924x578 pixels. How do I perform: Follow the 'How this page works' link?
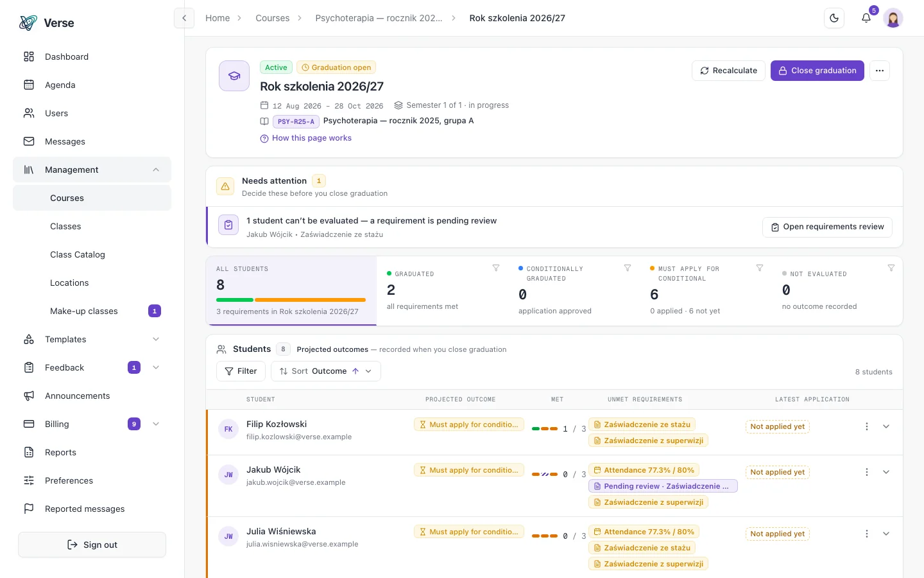click(306, 138)
